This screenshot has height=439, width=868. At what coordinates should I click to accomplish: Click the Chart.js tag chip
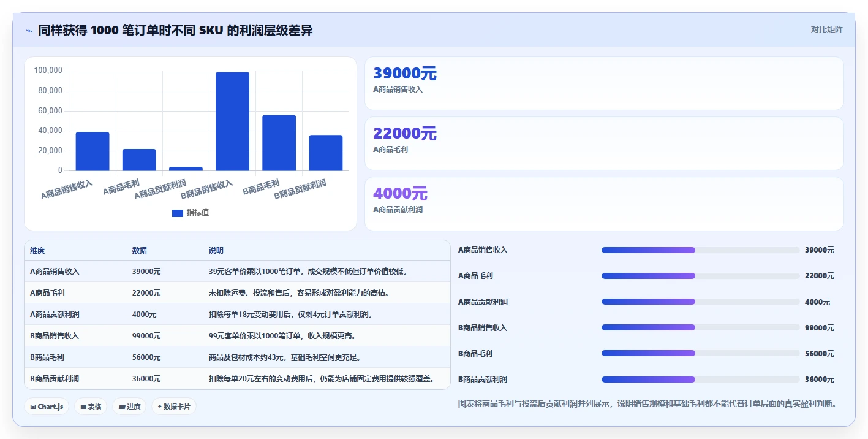point(47,407)
